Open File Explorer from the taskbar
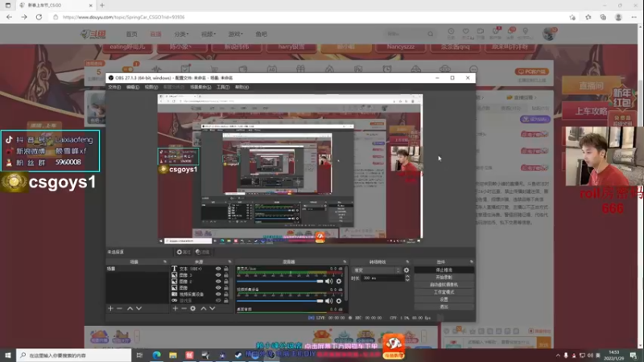The width and height of the screenshot is (644, 362). point(173,355)
